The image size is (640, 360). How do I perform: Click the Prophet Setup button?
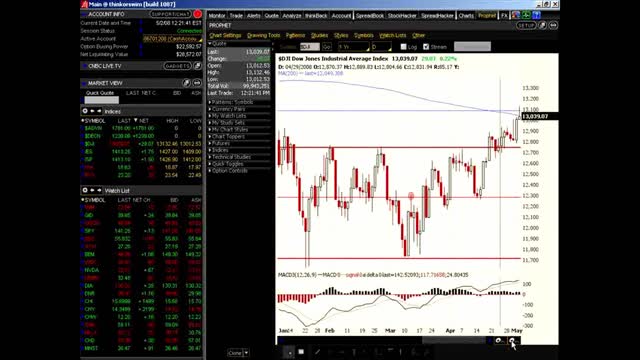[526, 25]
